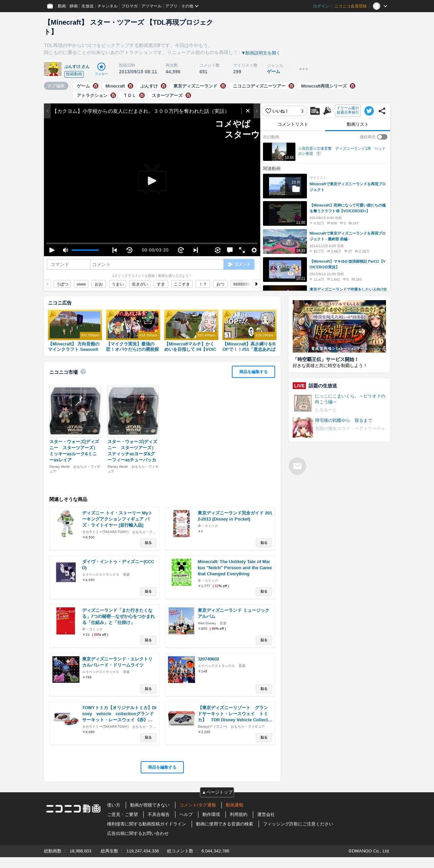Rewind the video by 10 seconds
434x868 pixels.
point(129,250)
